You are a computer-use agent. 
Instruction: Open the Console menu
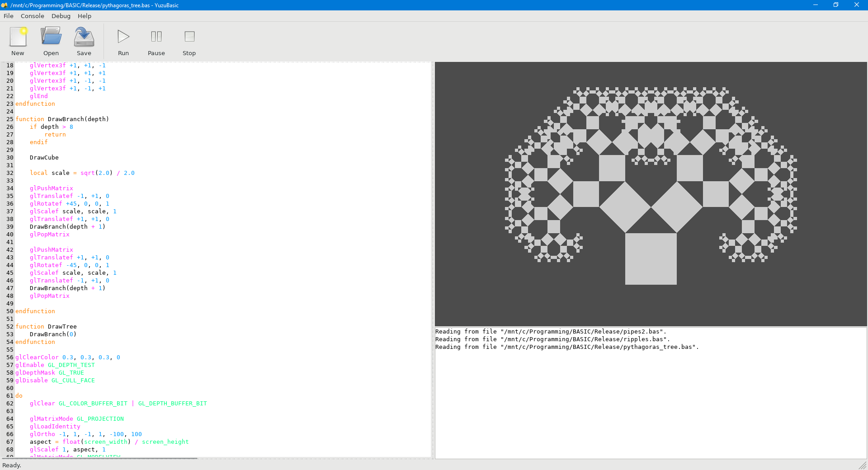[x=33, y=16]
